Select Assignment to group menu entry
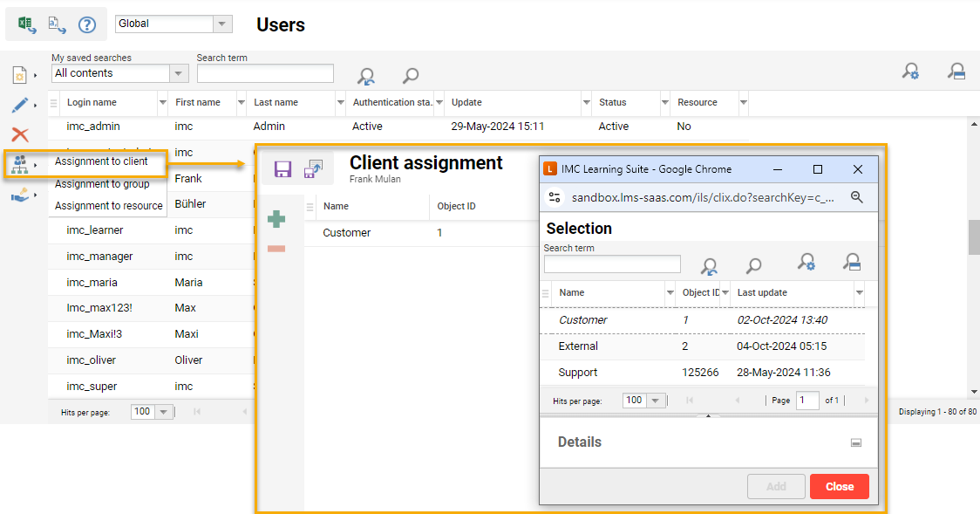The width and height of the screenshot is (980, 514). tap(102, 184)
